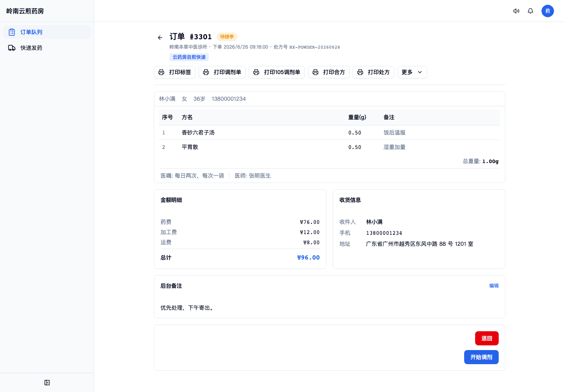Select the 香砂六君子汤 row name
The image size is (565, 392).
click(198, 132)
